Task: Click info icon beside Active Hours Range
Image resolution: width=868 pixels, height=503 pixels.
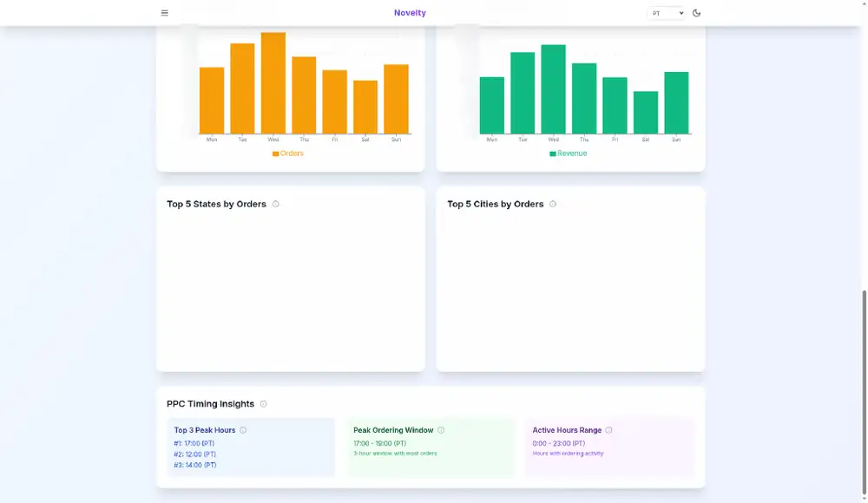Action: (x=609, y=430)
